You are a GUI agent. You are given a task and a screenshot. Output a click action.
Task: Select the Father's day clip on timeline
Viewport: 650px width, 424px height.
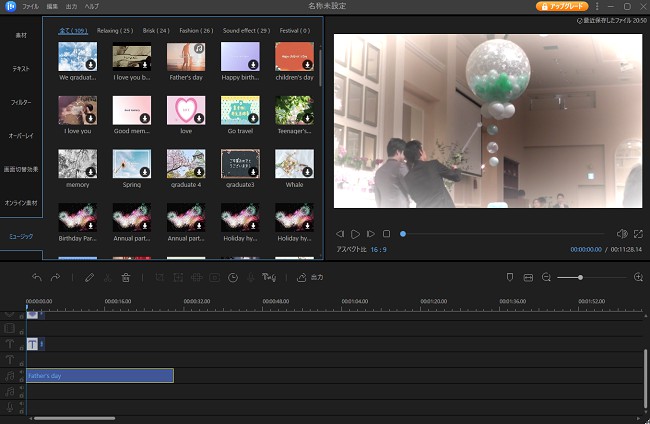click(x=100, y=376)
